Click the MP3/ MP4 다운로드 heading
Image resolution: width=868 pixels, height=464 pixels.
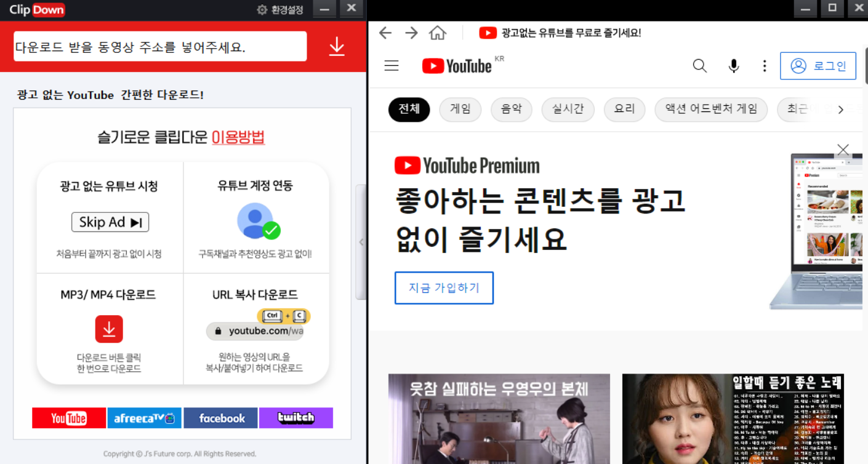pyautogui.click(x=108, y=295)
